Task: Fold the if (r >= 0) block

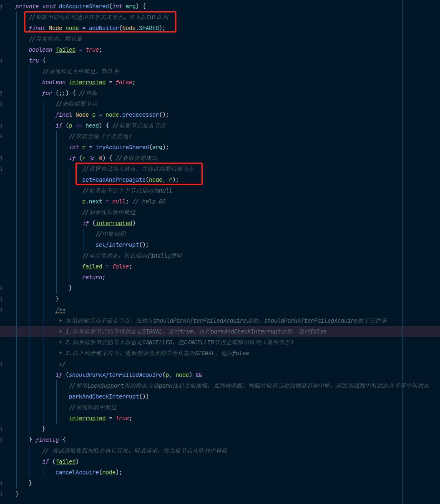Action: (1, 158)
